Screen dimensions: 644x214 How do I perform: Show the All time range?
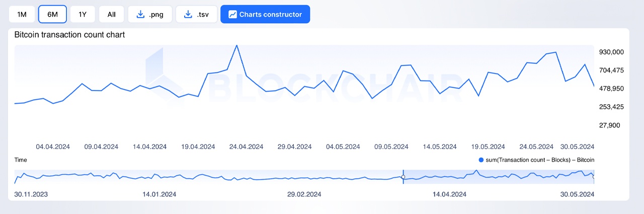111,14
